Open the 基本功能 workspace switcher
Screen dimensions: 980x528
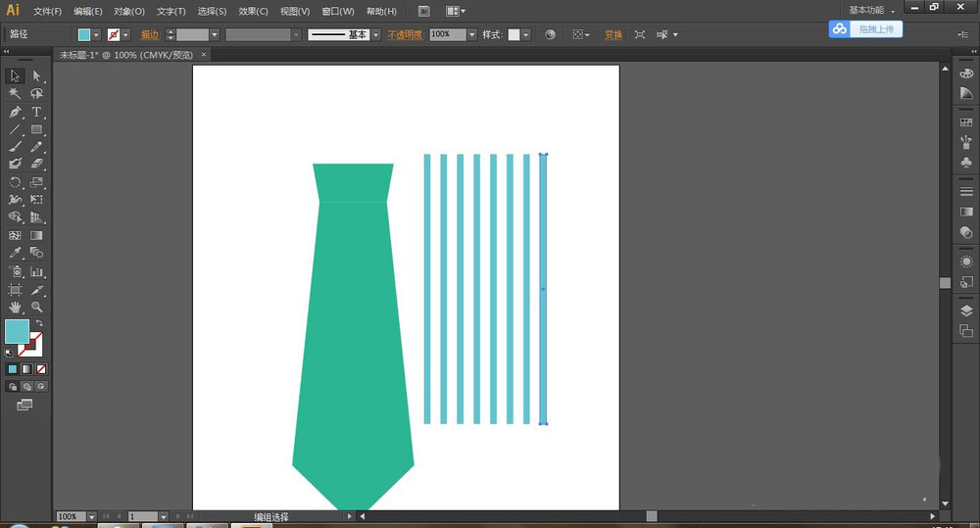click(x=872, y=11)
